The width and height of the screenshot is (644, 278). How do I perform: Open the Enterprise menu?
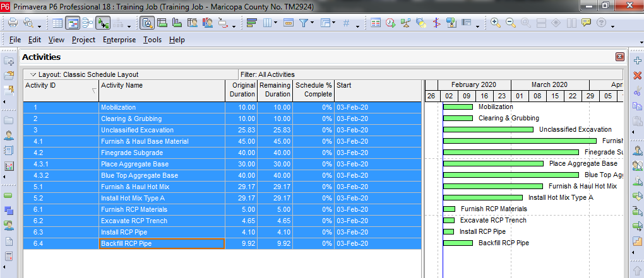[119, 40]
